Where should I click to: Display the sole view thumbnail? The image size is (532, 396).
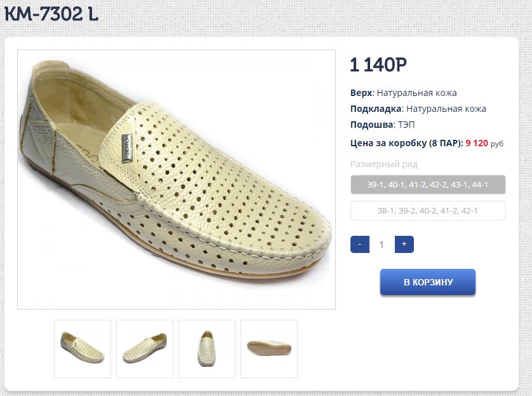click(269, 348)
